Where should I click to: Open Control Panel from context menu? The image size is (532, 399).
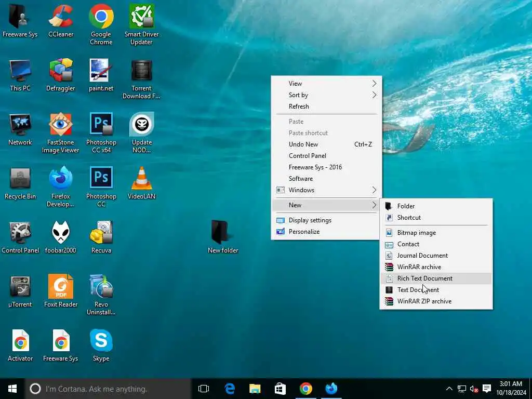(x=326, y=156)
